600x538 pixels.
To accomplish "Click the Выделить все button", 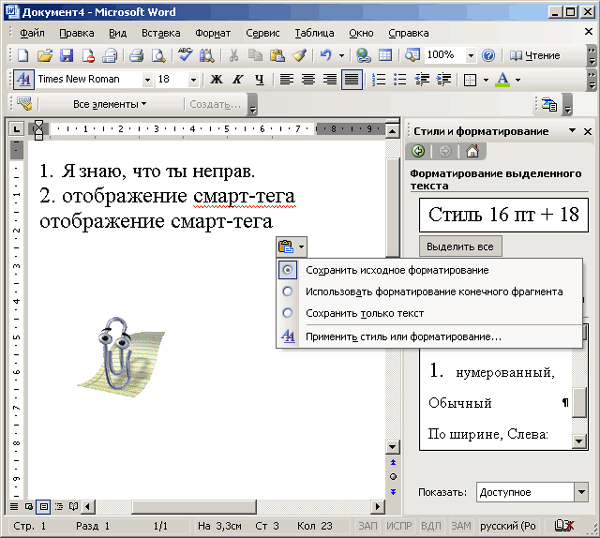I will 460,246.
